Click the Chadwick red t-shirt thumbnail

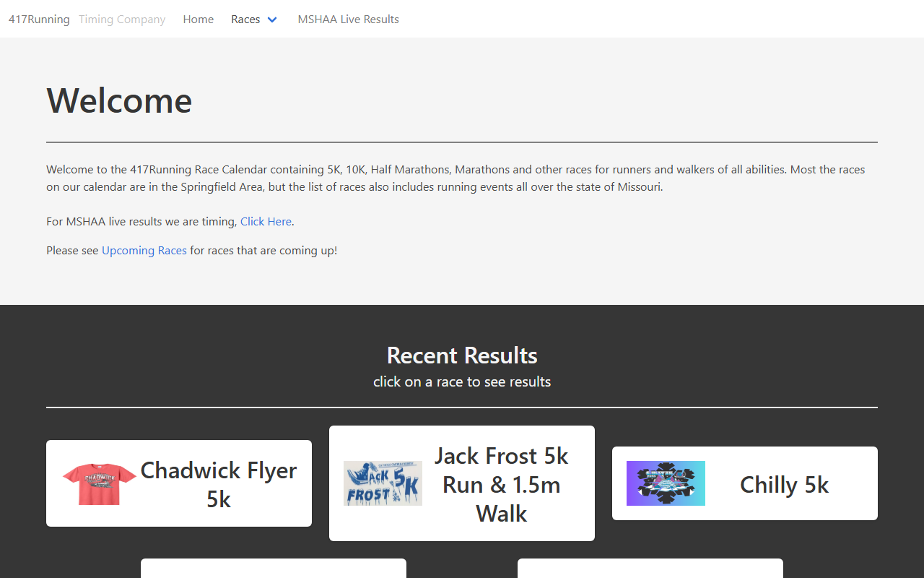[100, 483]
